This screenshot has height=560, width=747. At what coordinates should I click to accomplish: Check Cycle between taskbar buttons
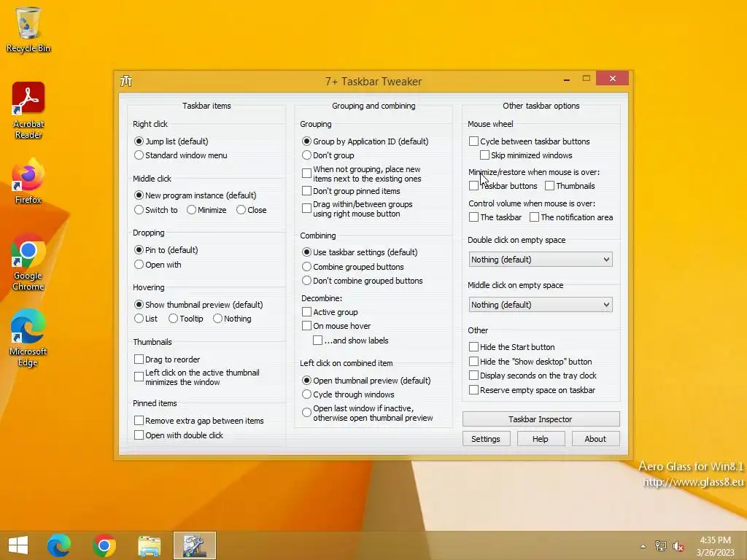point(530,141)
